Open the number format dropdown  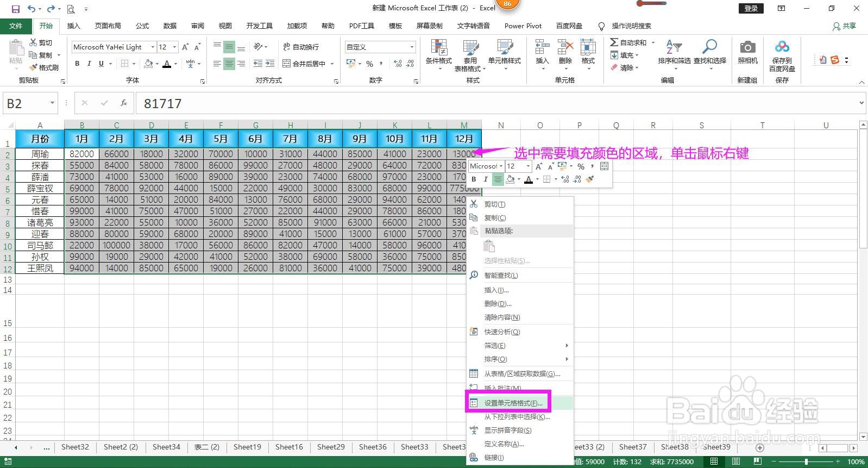(x=412, y=47)
